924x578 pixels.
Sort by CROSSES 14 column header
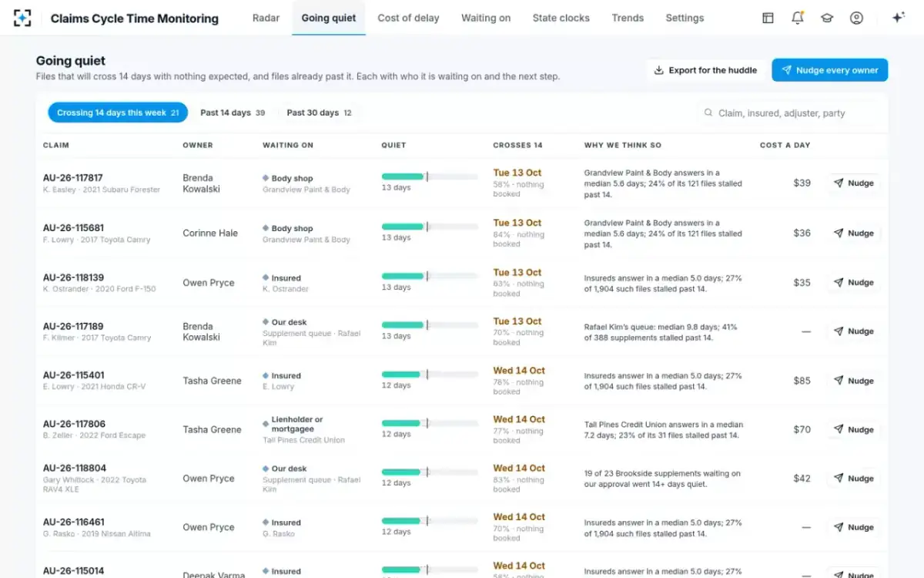[x=517, y=145]
